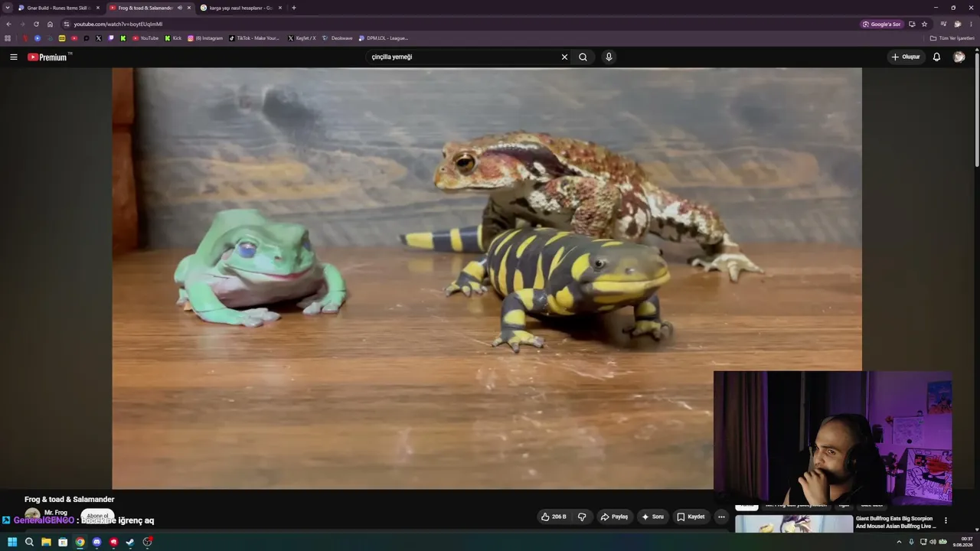The width and height of the screenshot is (980, 551).
Task: Open the Kick bookmark
Action: (173, 37)
